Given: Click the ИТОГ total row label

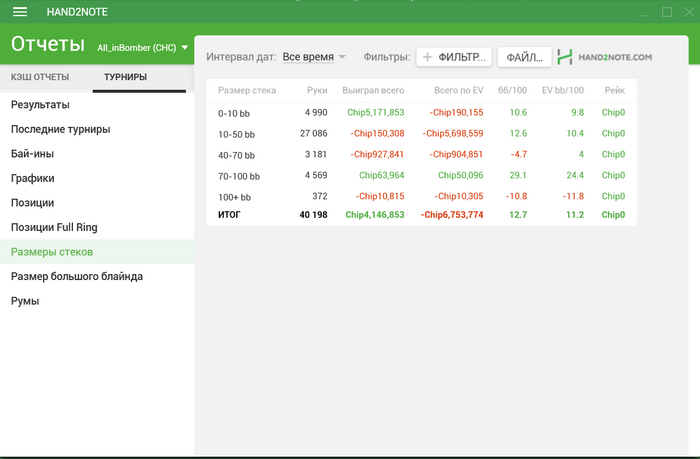Looking at the screenshot, I should click(x=229, y=215).
